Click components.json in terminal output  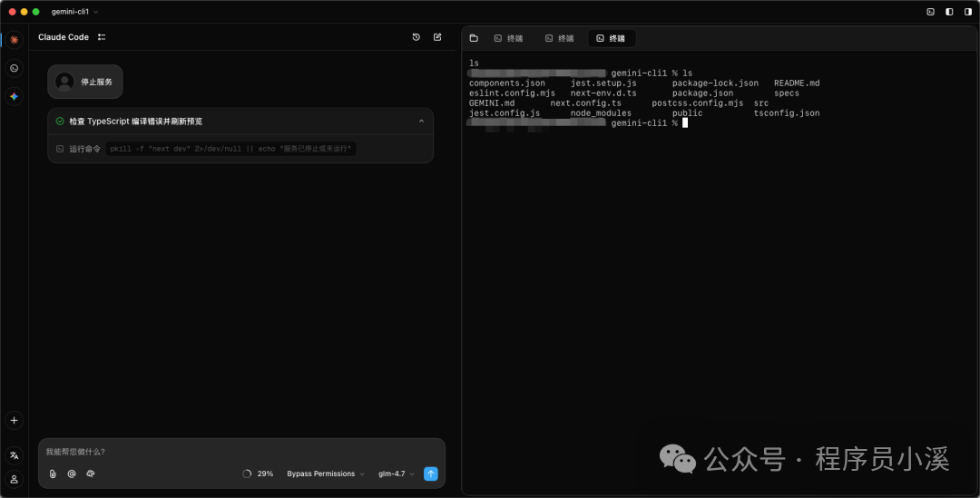507,83
